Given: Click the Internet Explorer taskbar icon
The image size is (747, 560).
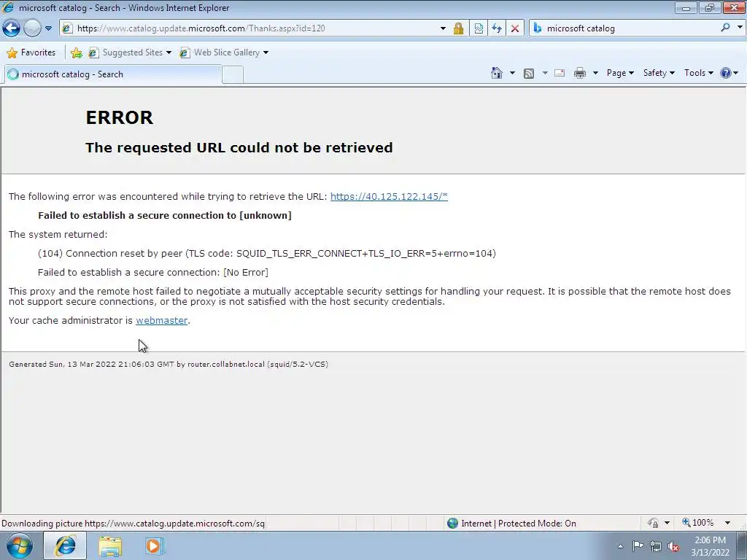Looking at the screenshot, I should (65, 545).
